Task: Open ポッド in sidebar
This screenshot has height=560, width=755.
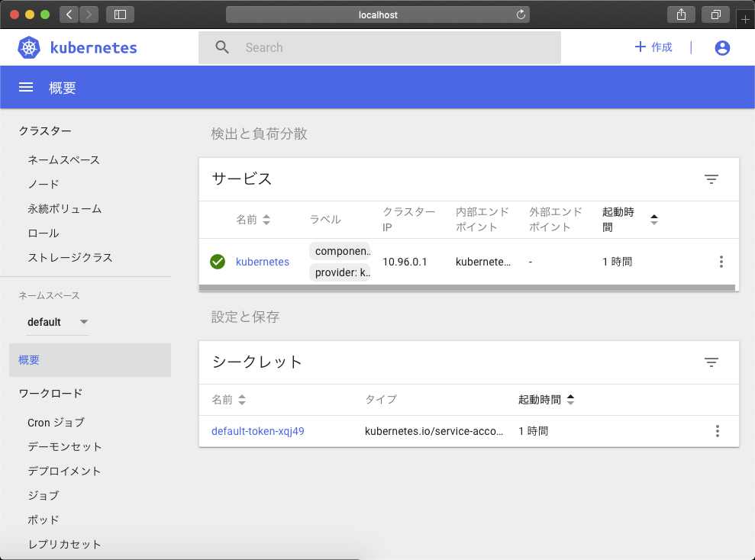Action: pos(44,520)
